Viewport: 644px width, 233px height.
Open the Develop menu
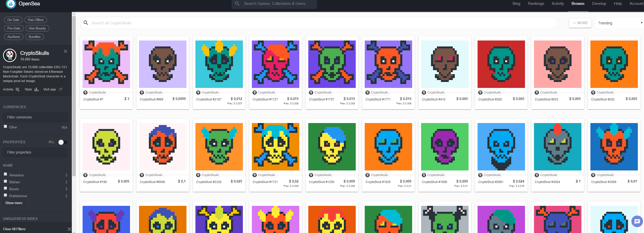pyautogui.click(x=599, y=4)
